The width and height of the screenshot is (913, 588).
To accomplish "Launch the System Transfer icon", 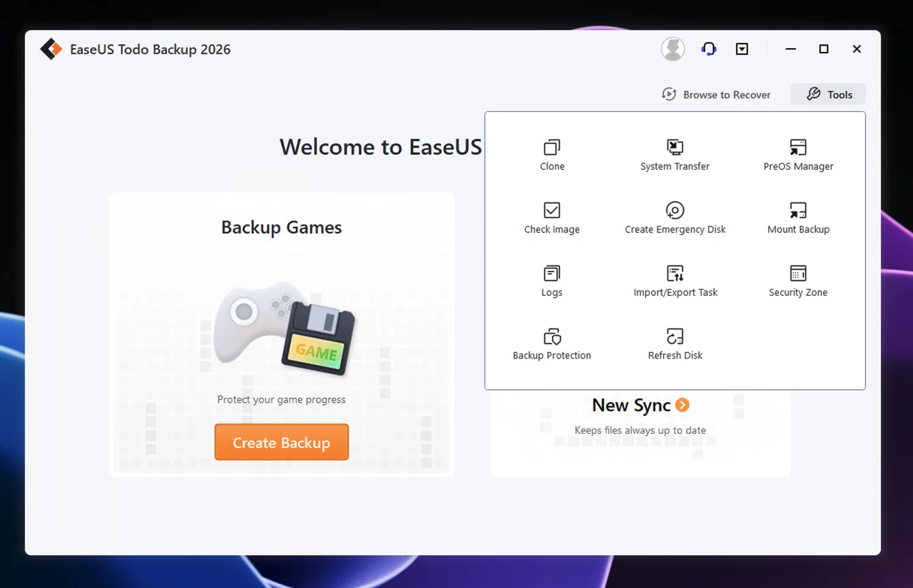I will click(x=675, y=147).
